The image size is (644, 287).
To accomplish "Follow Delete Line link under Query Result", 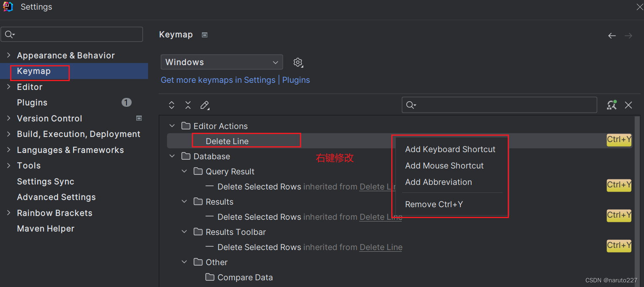I will (x=377, y=187).
